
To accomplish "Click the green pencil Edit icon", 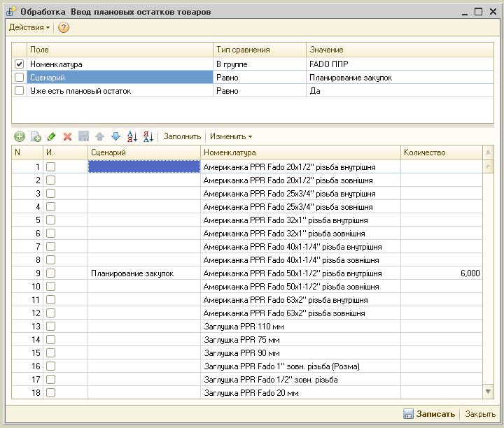I will click(x=51, y=136).
